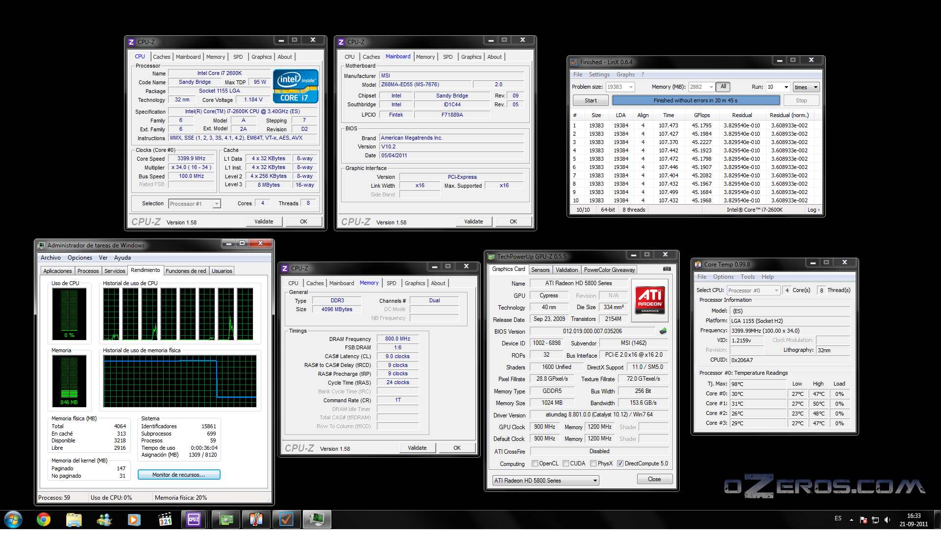Switch to LinX checkmark taskbar button
The height and width of the screenshot is (560, 941).
pos(287,519)
